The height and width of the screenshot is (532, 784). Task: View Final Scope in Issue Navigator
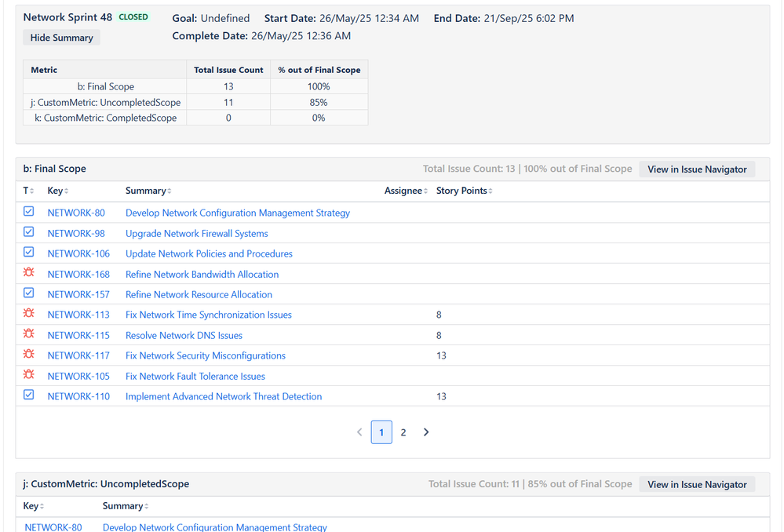[697, 169]
